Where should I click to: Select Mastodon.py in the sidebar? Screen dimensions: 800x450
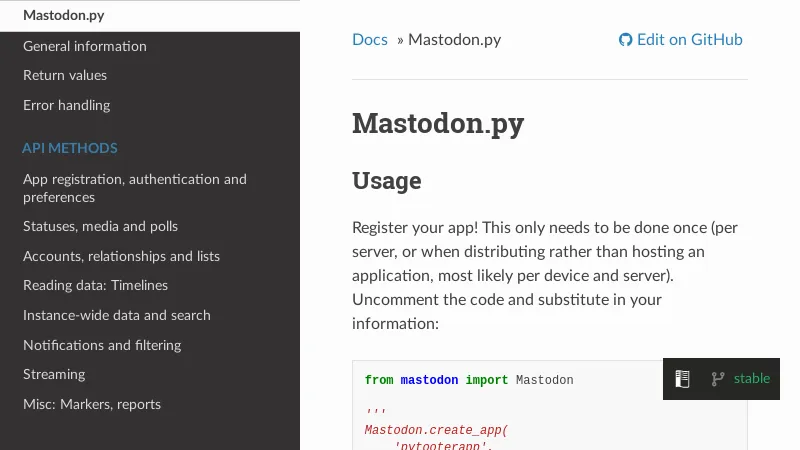(x=63, y=16)
